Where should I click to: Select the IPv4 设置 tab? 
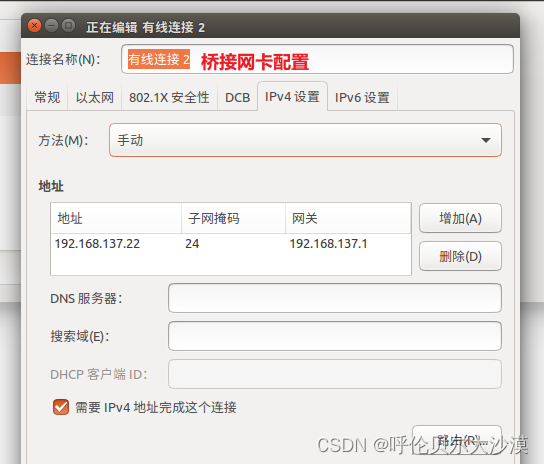[x=292, y=96]
